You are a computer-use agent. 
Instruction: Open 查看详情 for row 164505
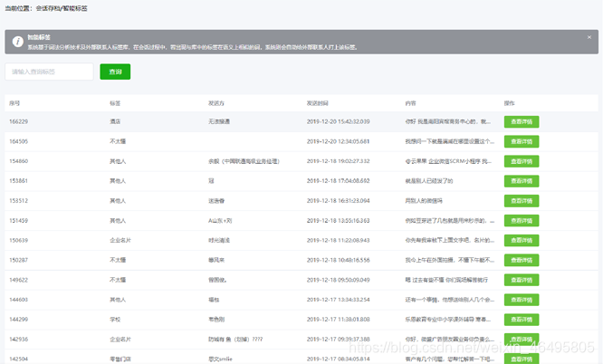(522, 141)
